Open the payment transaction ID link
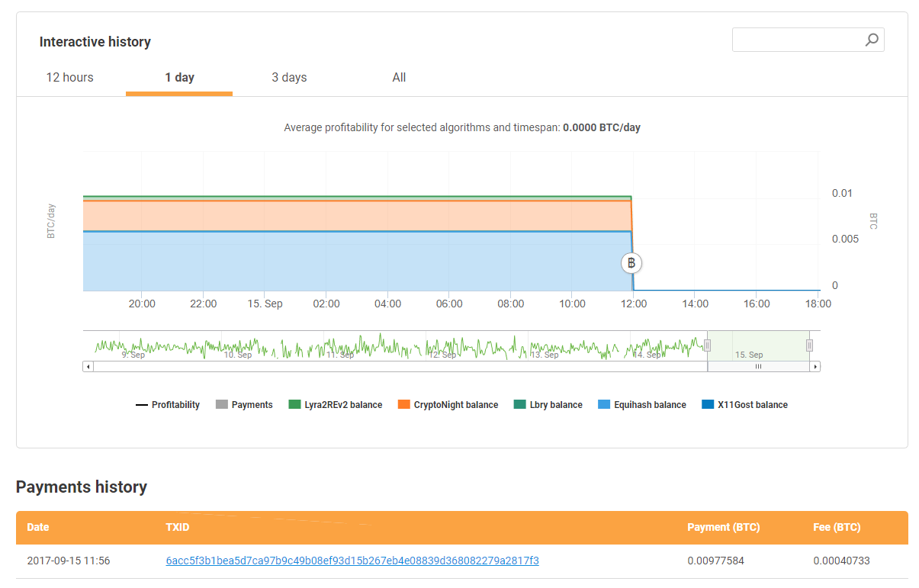The height and width of the screenshot is (588, 919). point(352,561)
